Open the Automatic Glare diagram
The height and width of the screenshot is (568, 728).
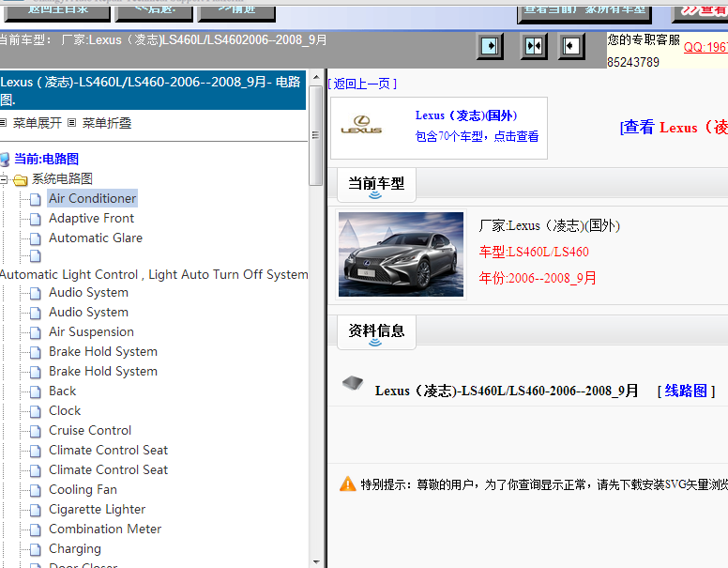click(x=96, y=238)
